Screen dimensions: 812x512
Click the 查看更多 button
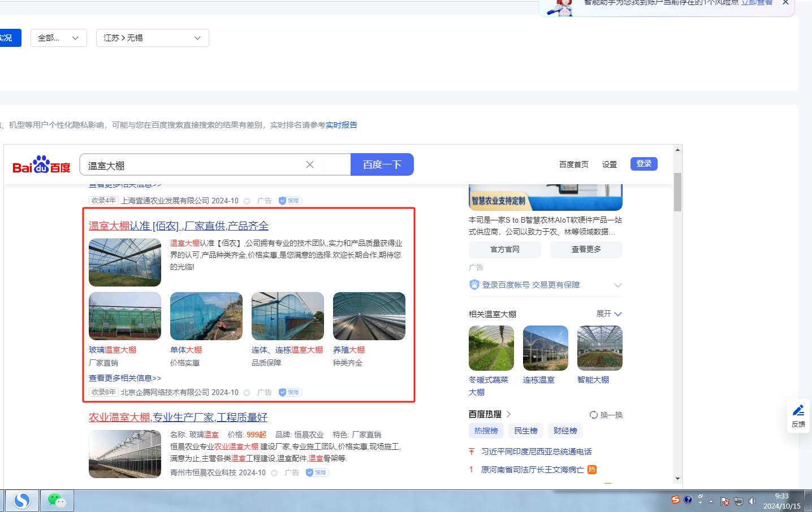coord(586,249)
